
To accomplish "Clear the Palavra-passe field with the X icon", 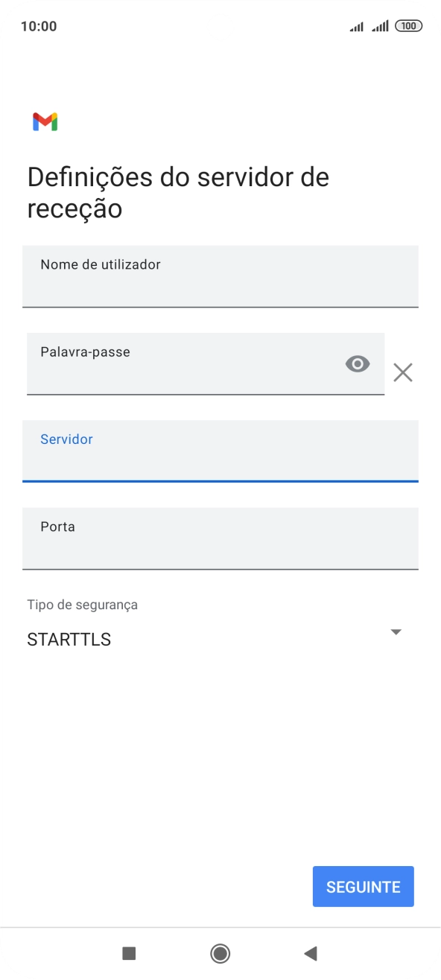I will 403,372.
